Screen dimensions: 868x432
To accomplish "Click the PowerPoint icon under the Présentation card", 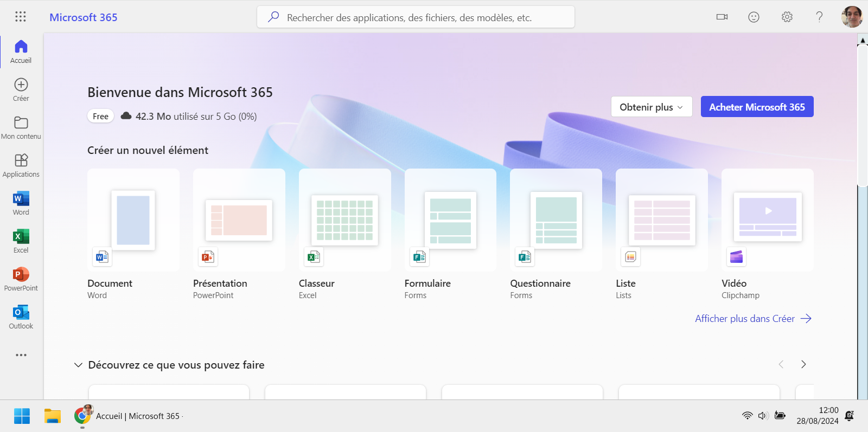I will 208,257.
